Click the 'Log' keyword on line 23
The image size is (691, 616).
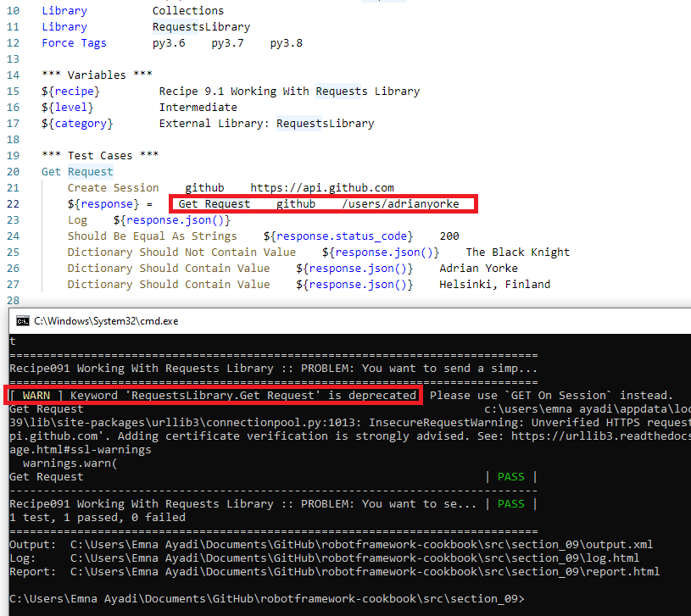coord(77,220)
